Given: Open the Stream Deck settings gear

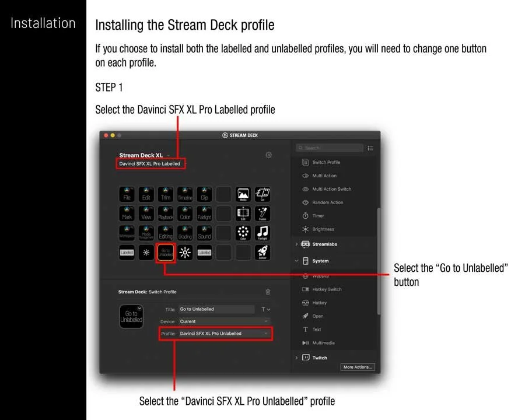Looking at the screenshot, I should point(269,155).
